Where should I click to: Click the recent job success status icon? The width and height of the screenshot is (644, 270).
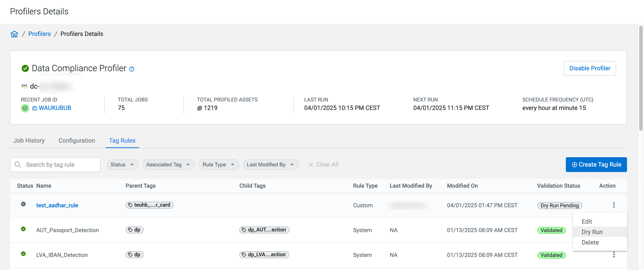25,108
